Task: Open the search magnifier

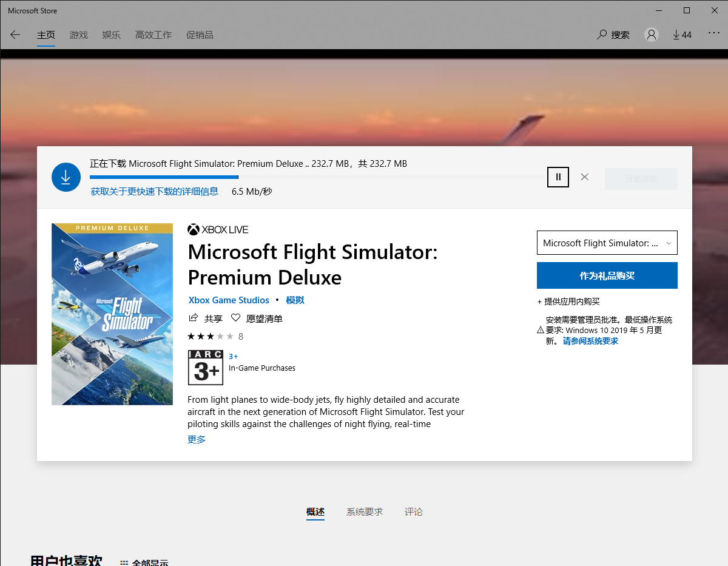Action: click(602, 35)
